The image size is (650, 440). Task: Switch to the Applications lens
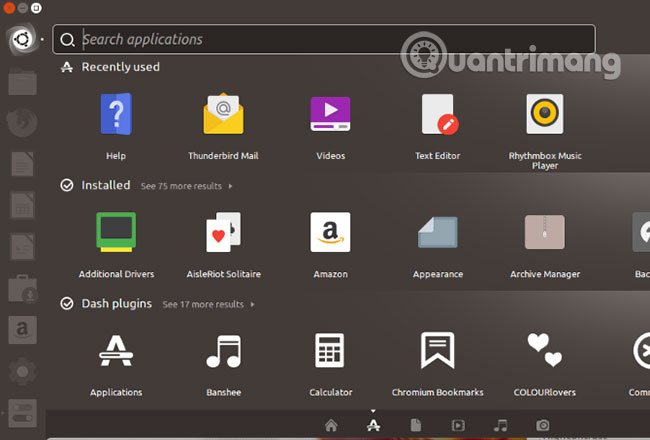(x=374, y=425)
